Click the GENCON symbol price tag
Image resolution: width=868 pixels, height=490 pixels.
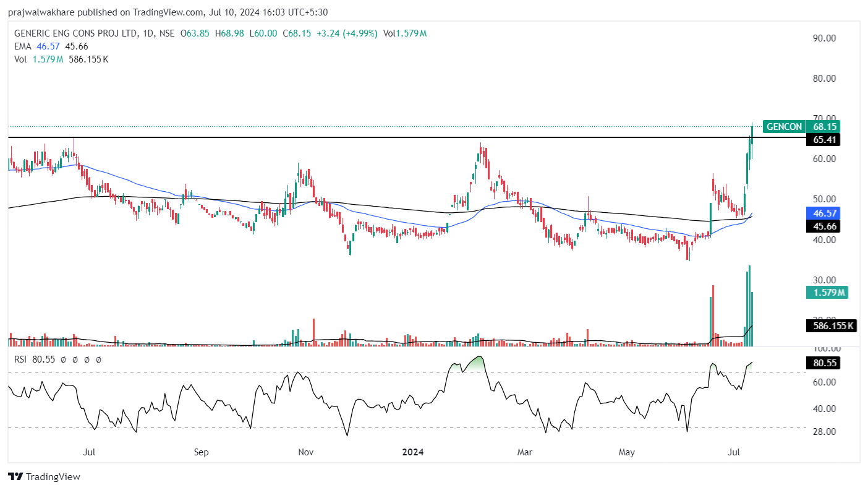tap(784, 127)
